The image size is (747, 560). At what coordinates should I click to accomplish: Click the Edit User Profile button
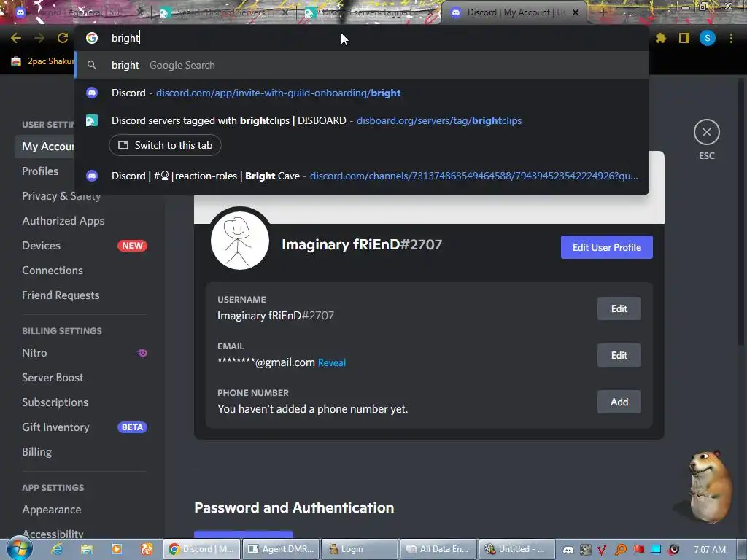click(606, 247)
